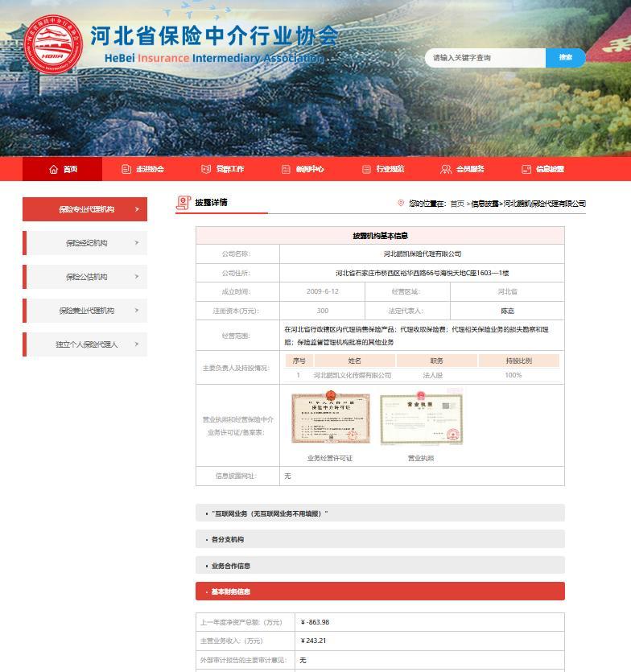The height and width of the screenshot is (672, 631).
Task: Click the legal representative name cell
Action: (x=508, y=311)
